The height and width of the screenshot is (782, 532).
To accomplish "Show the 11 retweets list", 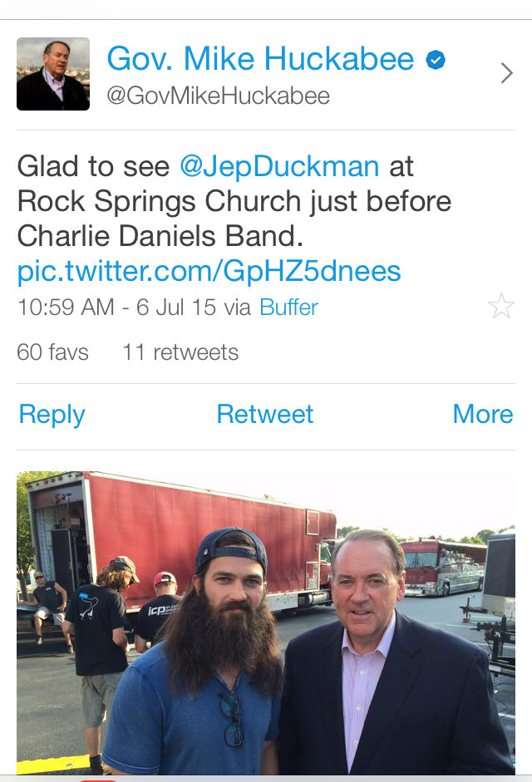I will click(180, 352).
